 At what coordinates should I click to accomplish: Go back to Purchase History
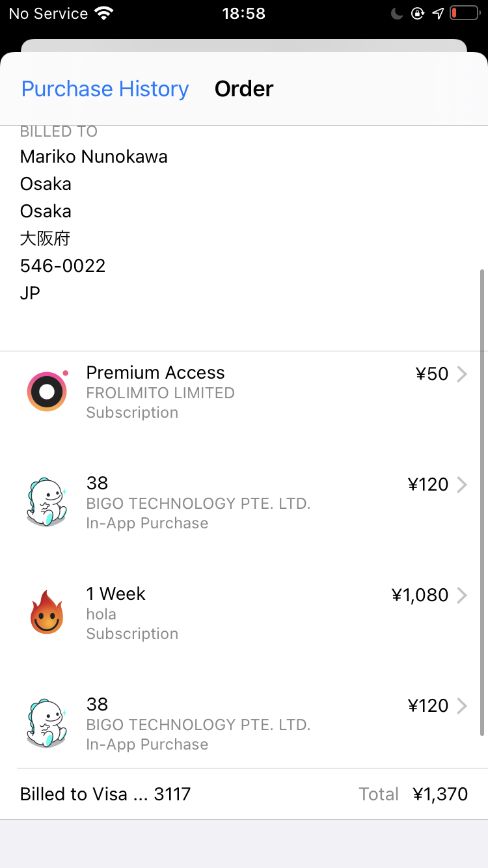105,88
